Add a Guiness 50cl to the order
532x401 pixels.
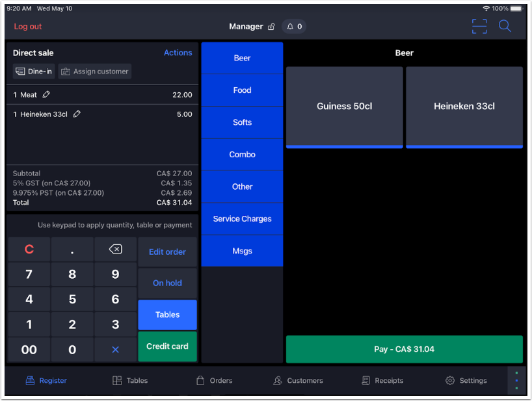tap(344, 108)
